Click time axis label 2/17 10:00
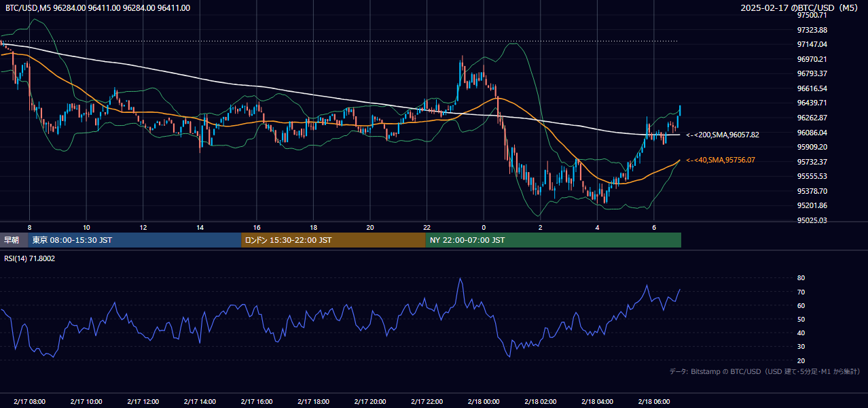The height and width of the screenshot is (408, 868). pyautogui.click(x=86, y=402)
